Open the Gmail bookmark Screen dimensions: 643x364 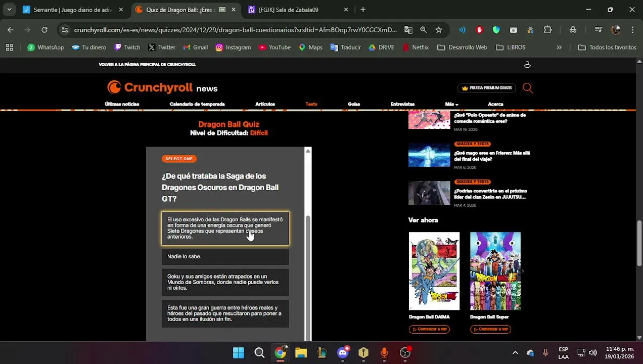[195, 47]
